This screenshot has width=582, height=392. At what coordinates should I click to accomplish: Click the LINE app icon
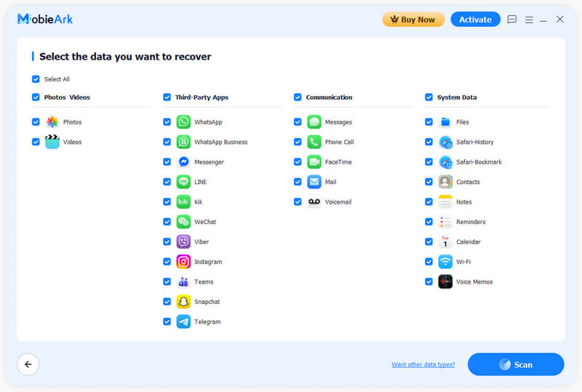click(x=183, y=182)
